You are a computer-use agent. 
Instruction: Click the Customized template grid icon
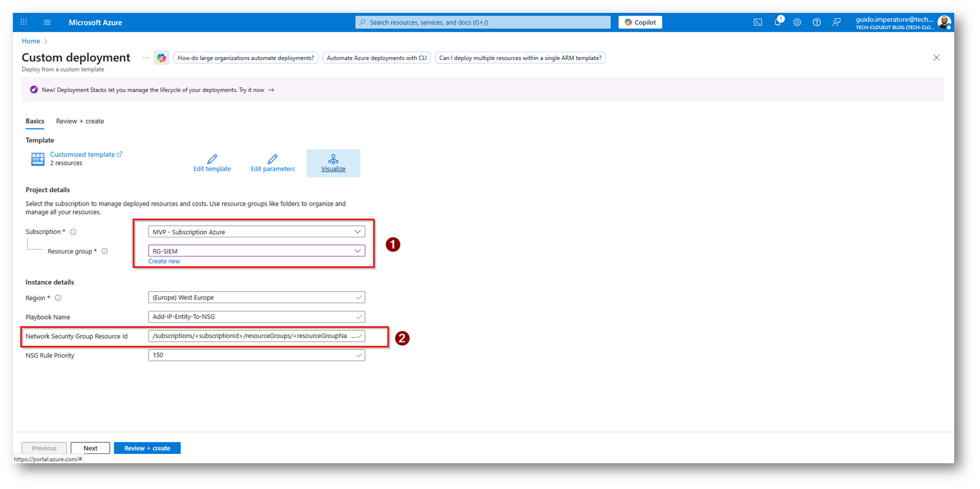coord(37,159)
